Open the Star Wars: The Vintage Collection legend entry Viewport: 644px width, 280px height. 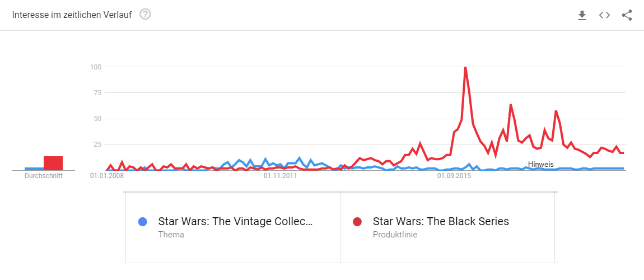tap(235, 221)
